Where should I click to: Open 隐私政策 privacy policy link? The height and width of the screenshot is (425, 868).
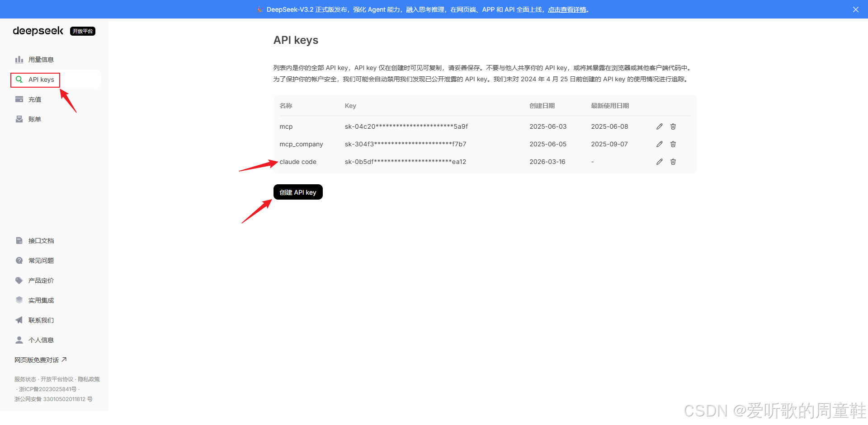click(x=89, y=379)
